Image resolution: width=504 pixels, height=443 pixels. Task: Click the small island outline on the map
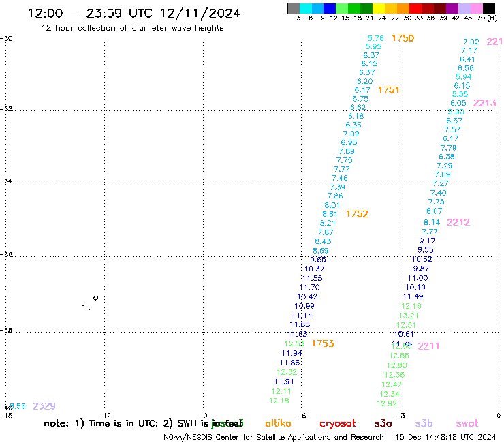click(x=95, y=298)
